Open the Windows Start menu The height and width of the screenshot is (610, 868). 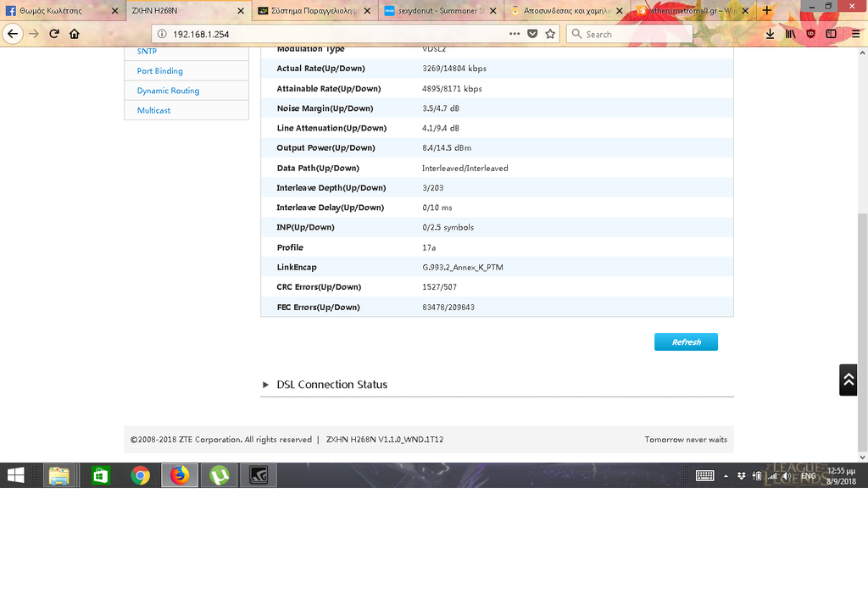pyautogui.click(x=15, y=475)
